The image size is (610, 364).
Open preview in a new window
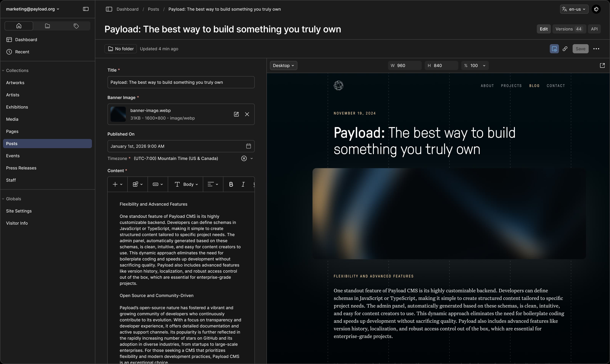point(602,65)
